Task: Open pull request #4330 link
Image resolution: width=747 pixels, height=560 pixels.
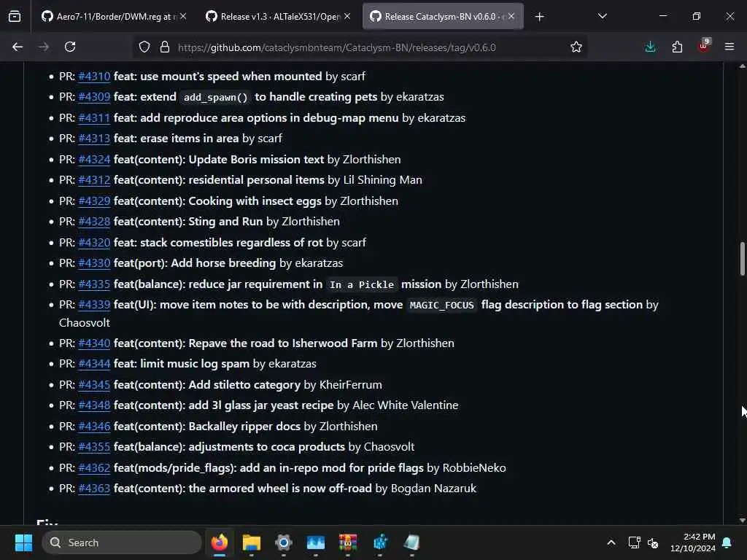Action: tap(94, 262)
